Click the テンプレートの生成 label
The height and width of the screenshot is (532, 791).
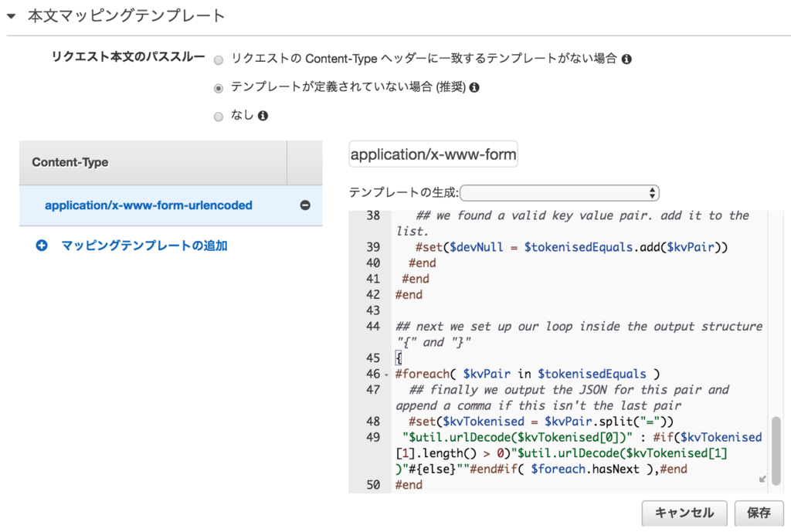(403, 192)
